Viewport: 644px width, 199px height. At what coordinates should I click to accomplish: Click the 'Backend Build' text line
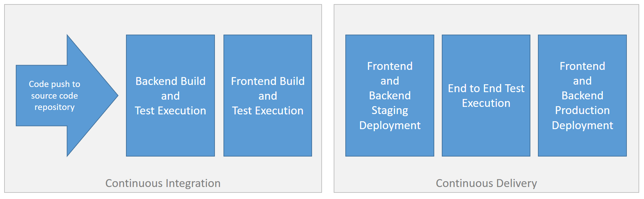point(170,81)
